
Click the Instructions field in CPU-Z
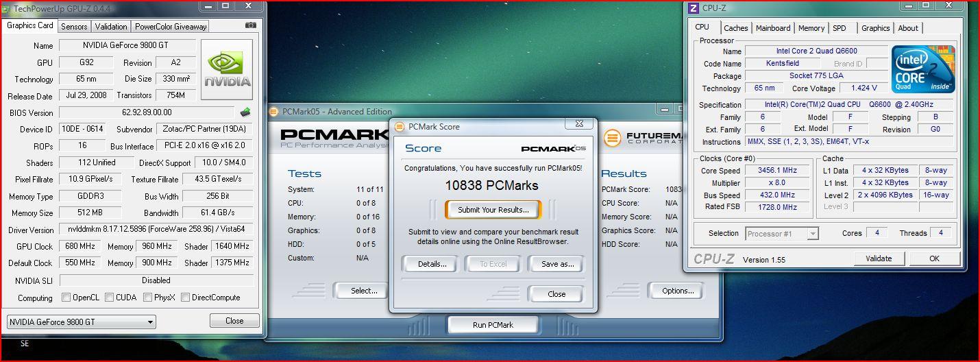point(850,141)
